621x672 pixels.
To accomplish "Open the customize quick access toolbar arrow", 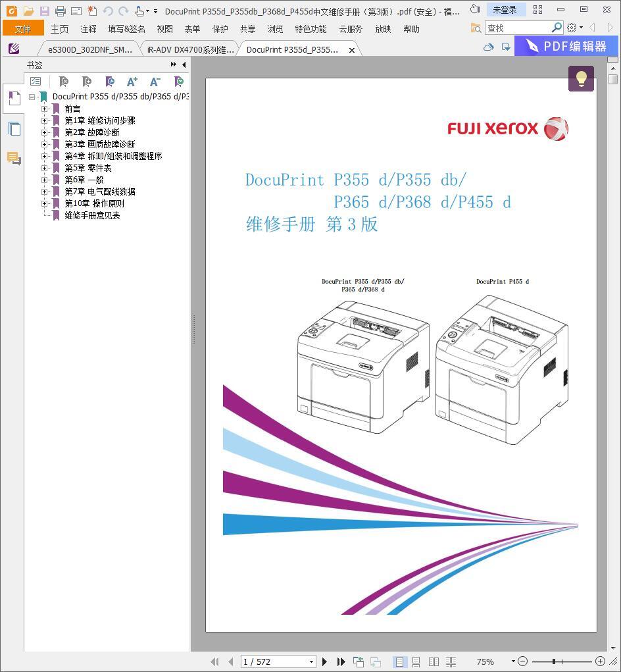I will (155, 11).
